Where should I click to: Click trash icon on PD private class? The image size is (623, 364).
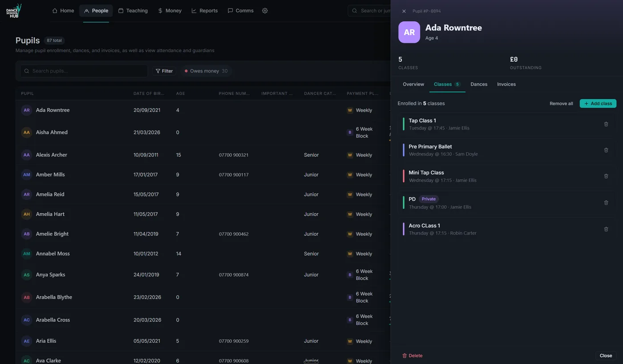coord(606,202)
